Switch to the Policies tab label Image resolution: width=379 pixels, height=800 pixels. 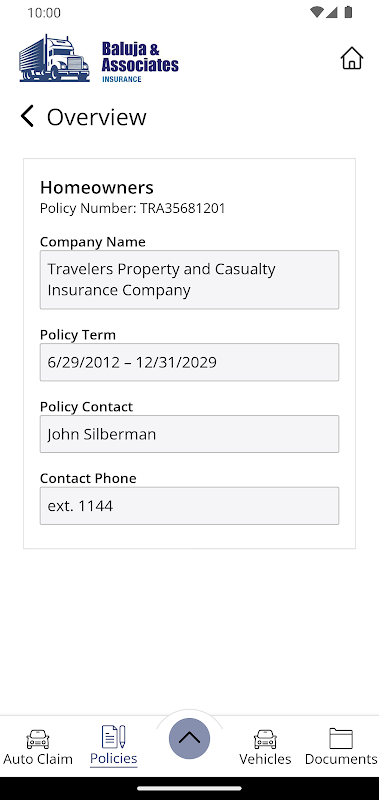click(x=114, y=758)
